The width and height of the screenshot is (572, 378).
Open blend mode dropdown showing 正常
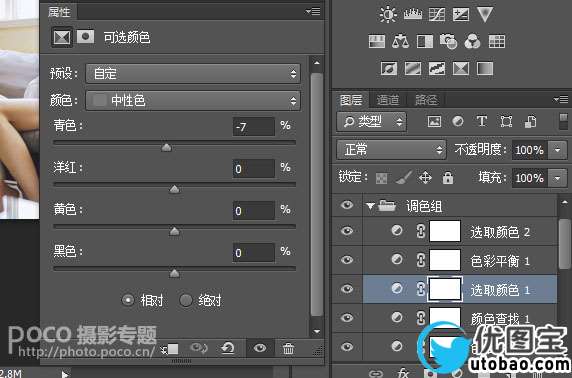391,150
